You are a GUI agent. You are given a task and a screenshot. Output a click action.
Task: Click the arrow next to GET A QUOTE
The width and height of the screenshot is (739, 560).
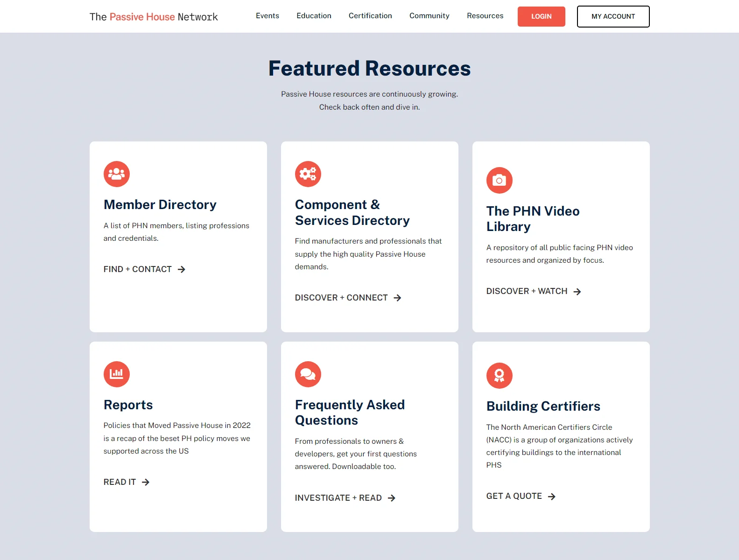tap(552, 497)
